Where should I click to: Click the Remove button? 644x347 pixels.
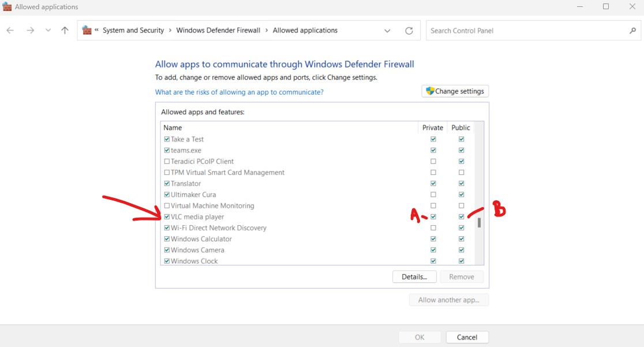pyautogui.click(x=462, y=277)
